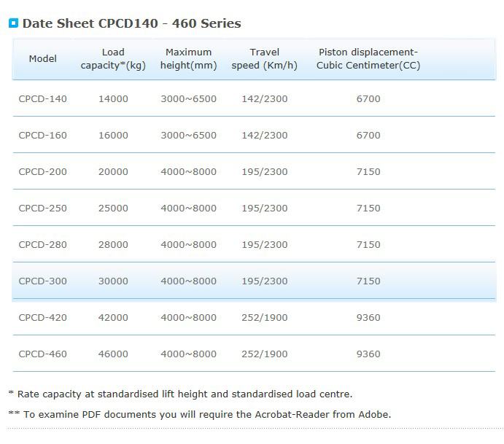Click the CPCD-280 model cell
Screen dimensions: 504x444
click(43, 244)
